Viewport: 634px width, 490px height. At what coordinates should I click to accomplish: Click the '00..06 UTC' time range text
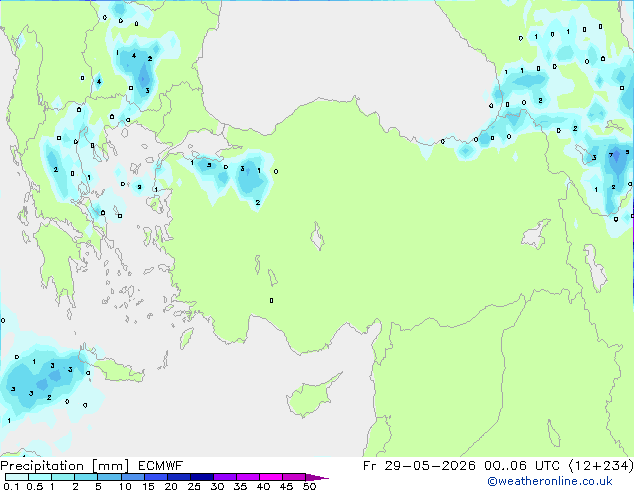pos(522,466)
